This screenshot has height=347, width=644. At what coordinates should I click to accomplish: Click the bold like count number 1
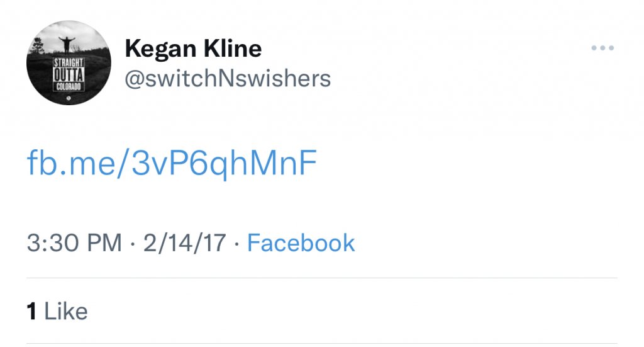coord(31,311)
